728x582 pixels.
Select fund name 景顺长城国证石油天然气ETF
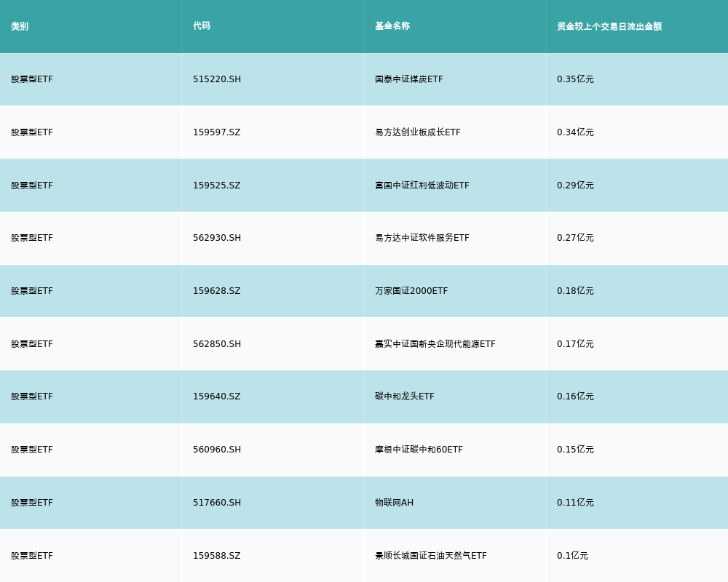click(431, 556)
